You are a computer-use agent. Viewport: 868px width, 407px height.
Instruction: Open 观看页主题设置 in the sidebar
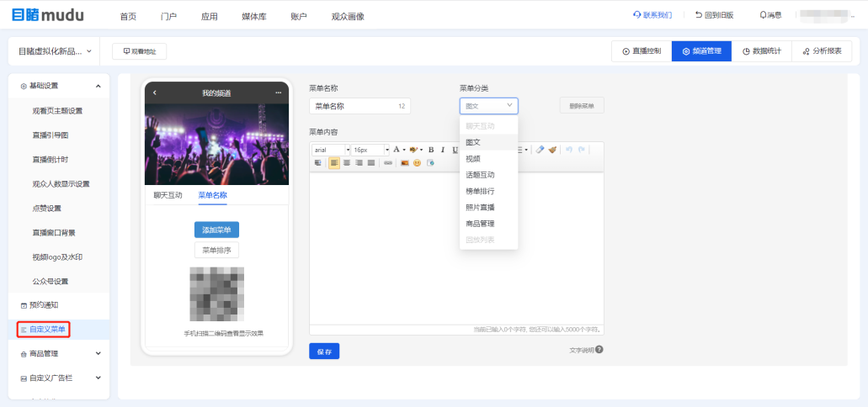(x=57, y=111)
